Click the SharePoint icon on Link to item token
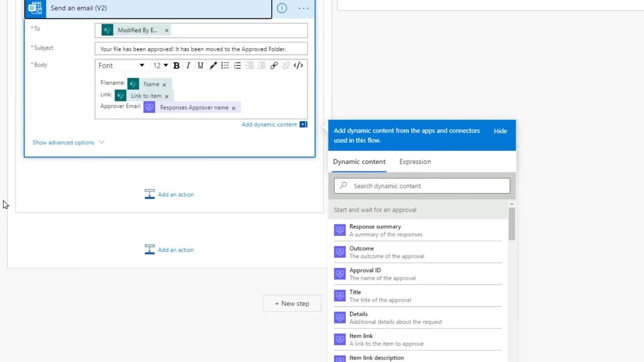 click(120, 96)
